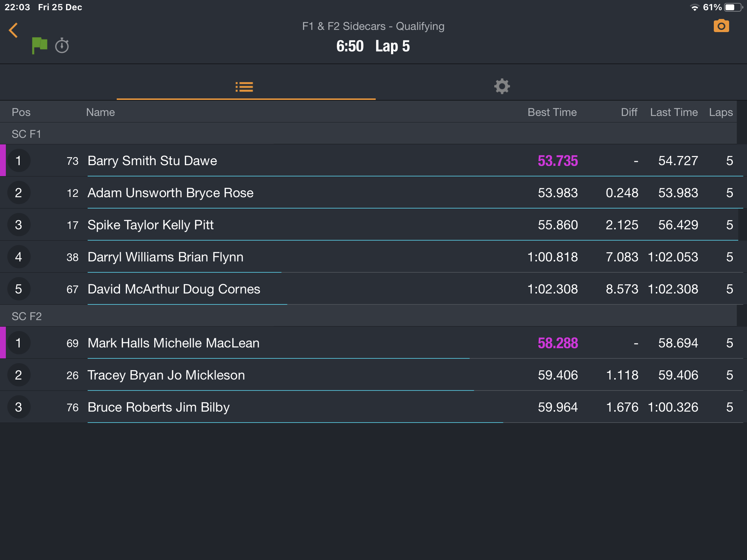Tap the purple best time 53.735
Viewport: 747px width, 560px height.
558,161
